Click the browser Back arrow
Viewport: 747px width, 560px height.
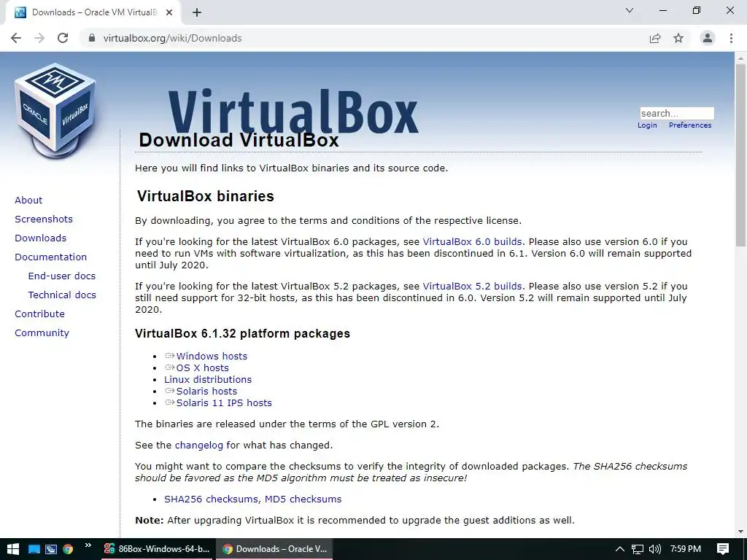(x=16, y=38)
